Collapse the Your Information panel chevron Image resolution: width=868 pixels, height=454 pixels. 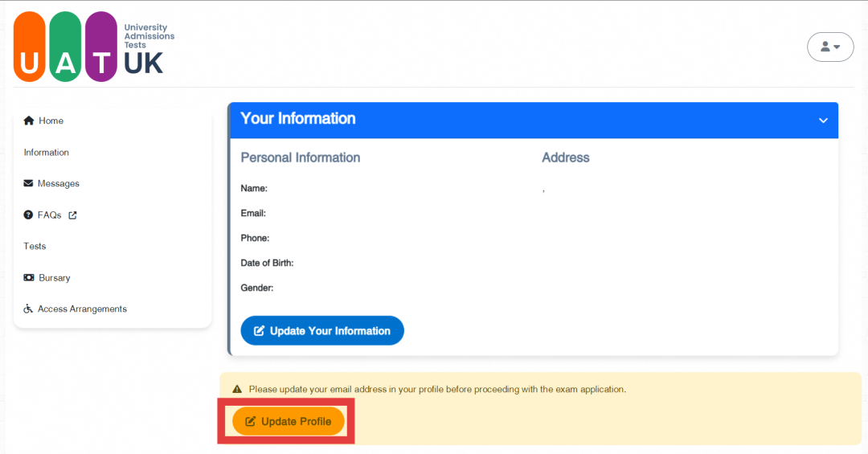click(x=823, y=121)
